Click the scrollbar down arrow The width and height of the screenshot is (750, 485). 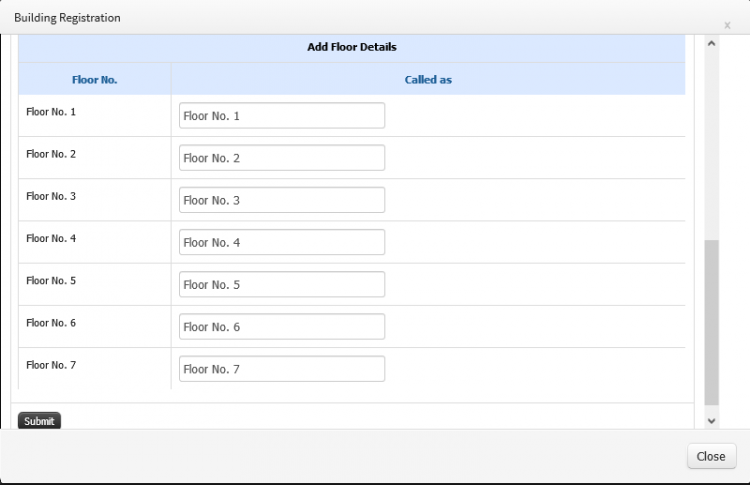[711, 421]
